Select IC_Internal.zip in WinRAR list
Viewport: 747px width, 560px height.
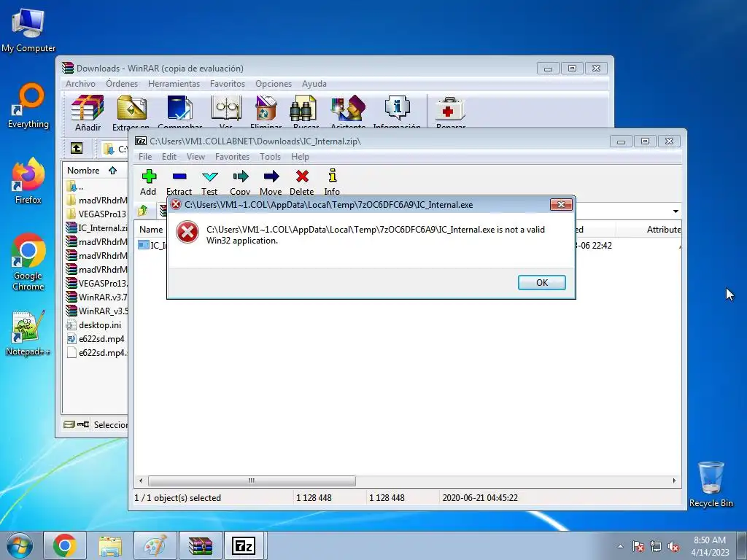click(96, 227)
